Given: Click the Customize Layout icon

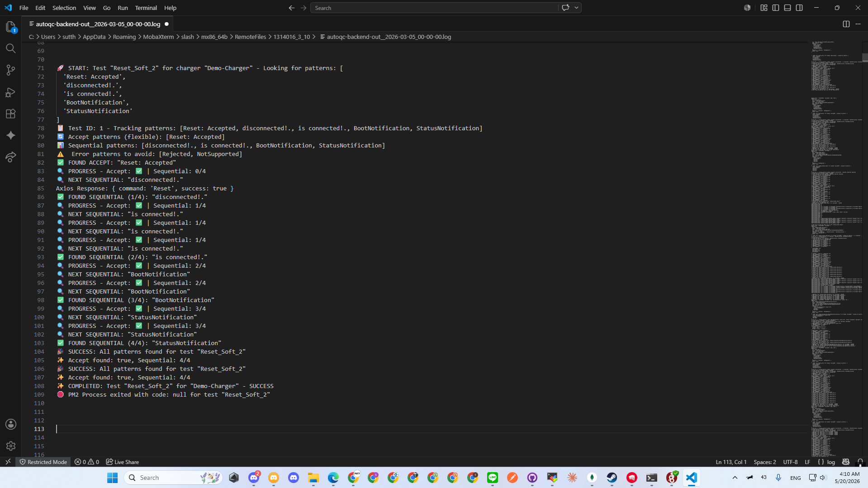Looking at the screenshot, I should 764,8.
